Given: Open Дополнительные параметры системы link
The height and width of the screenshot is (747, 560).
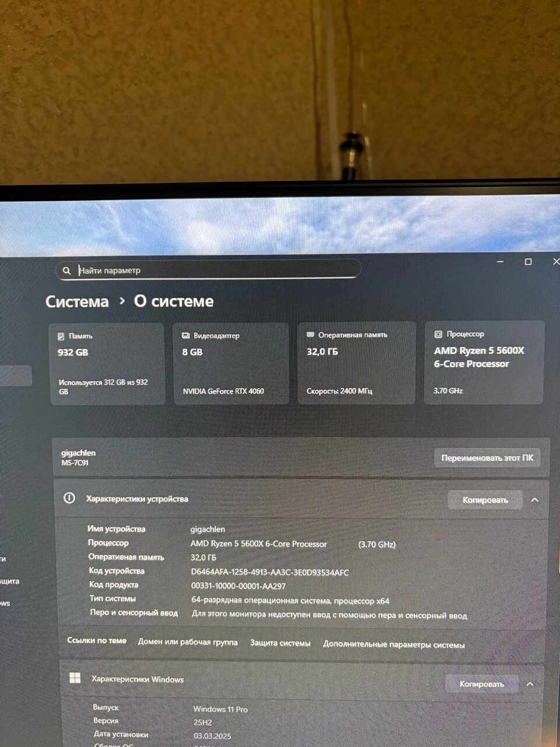Looking at the screenshot, I should click(x=394, y=645).
